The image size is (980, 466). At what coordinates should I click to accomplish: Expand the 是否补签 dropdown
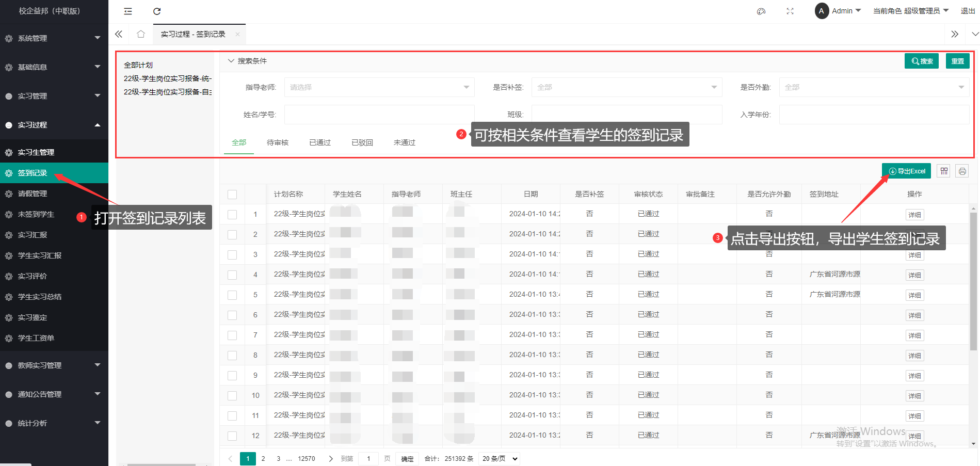point(626,87)
